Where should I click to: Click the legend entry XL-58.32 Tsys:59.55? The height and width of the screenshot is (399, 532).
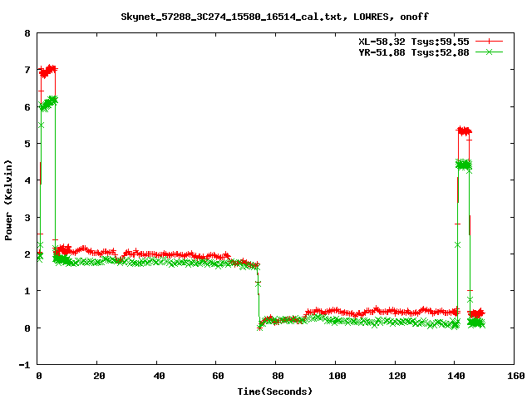pyautogui.click(x=414, y=42)
